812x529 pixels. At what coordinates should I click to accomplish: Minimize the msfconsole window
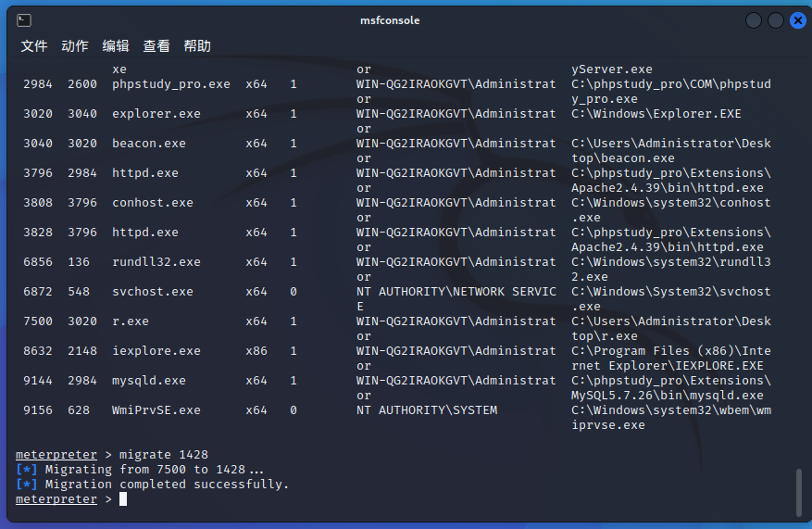(753, 20)
